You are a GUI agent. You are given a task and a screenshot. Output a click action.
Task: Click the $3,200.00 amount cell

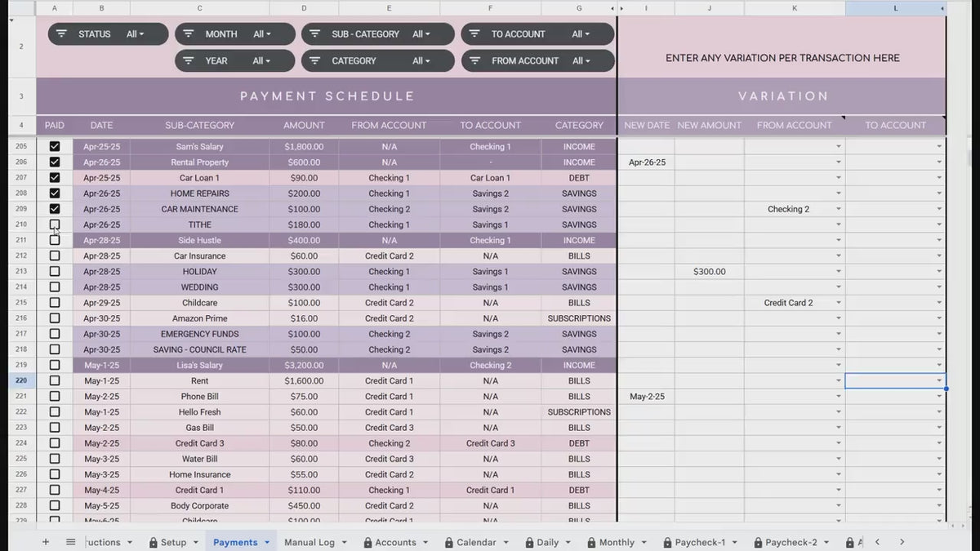coord(304,365)
